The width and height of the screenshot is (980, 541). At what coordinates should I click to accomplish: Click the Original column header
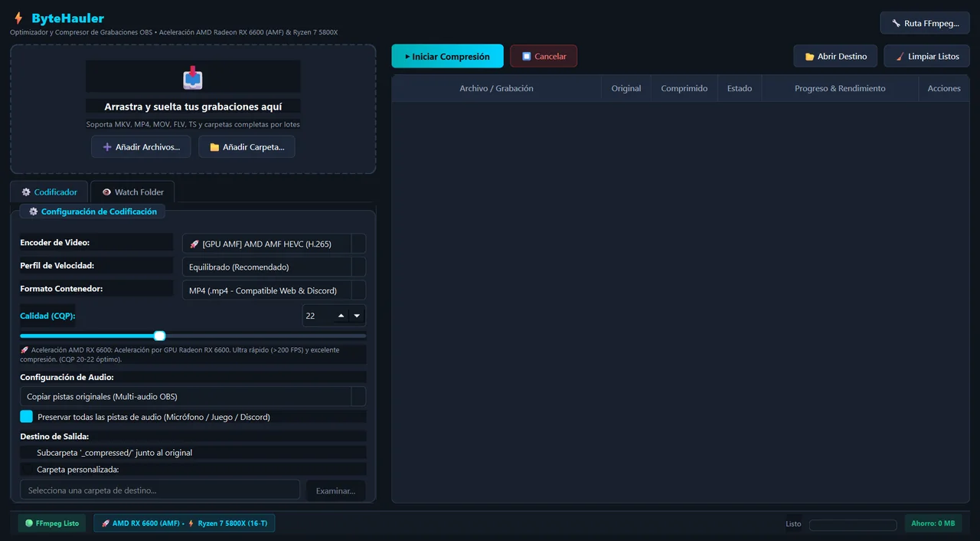pos(626,88)
